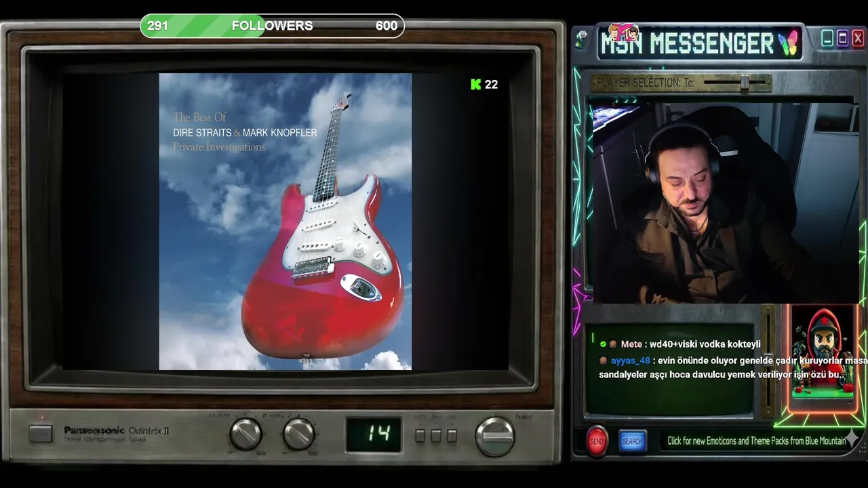Click the username Mete in chat
The width and height of the screenshot is (868, 488).
(x=631, y=344)
